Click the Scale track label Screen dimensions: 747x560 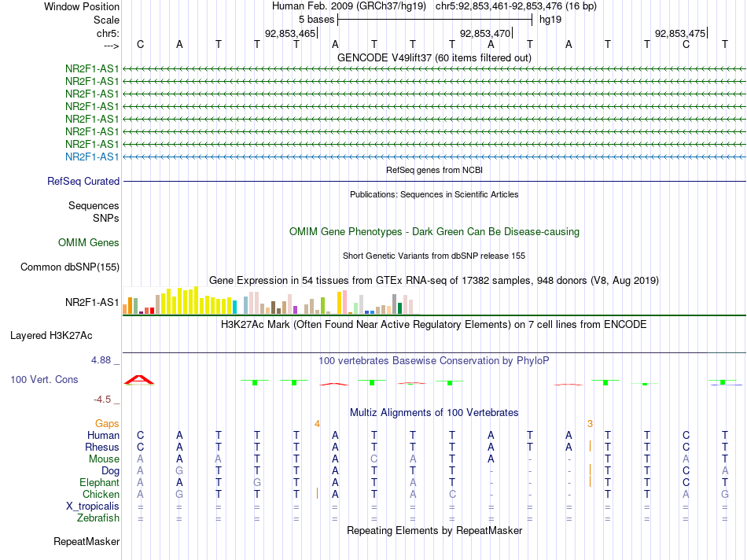point(107,20)
